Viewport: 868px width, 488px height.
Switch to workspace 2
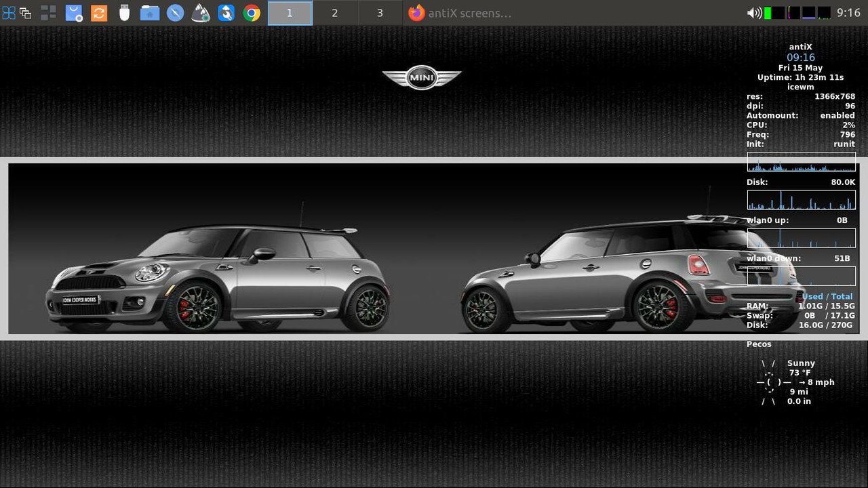coord(334,13)
